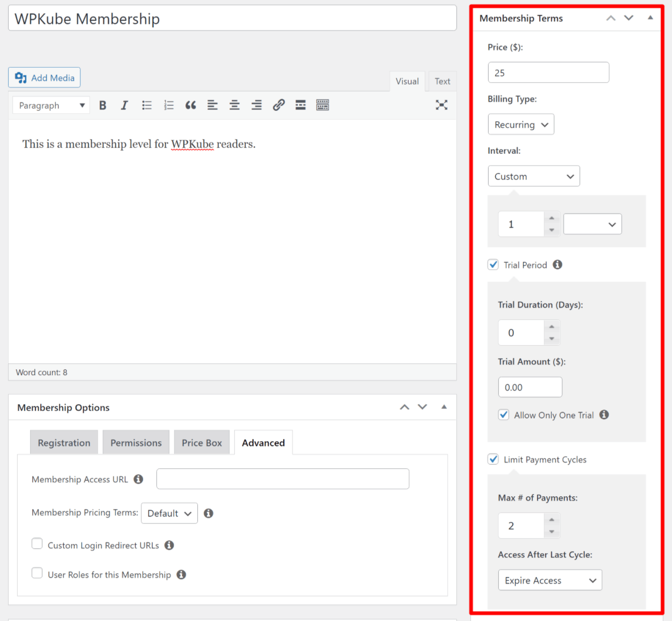Increase the custom interval number
The height and width of the screenshot is (621, 672).
click(552, 218)
